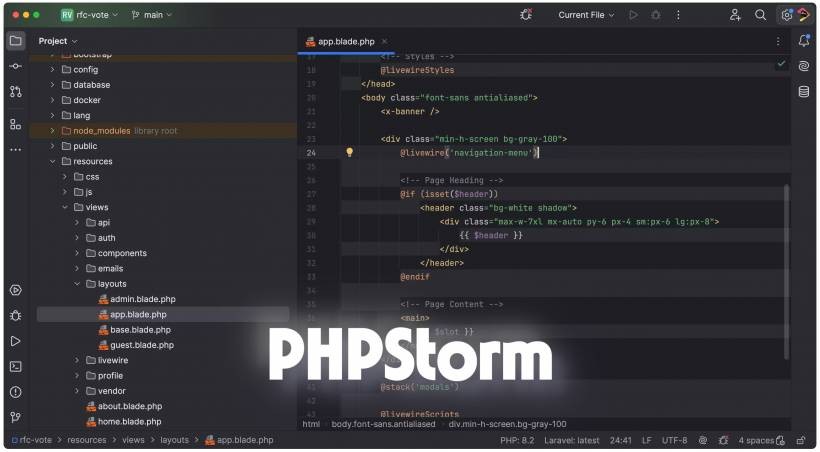The image size is (820, 452).
Task: Click resources in the navigation bar breadcrumb
Action: 87,440
